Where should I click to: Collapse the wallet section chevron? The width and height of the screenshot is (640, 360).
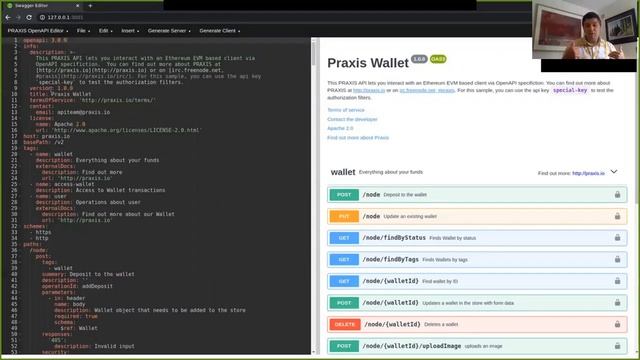tap(614, 172)
